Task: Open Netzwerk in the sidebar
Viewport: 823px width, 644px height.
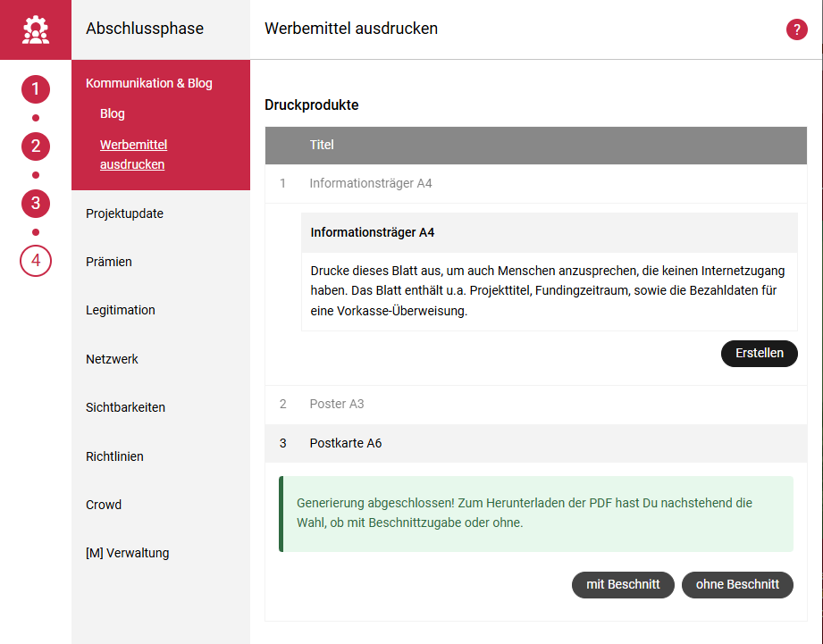Action: [x=112, y=359]
